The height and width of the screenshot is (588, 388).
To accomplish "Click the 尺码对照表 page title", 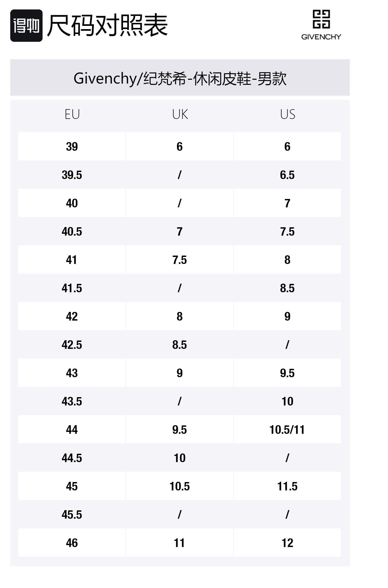I will click(107, 26).
